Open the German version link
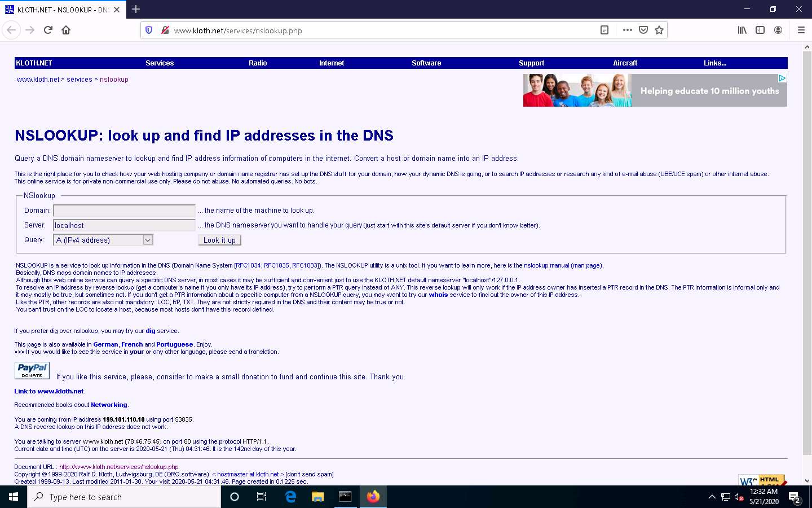The image size is (812, 508). point(105,344)
